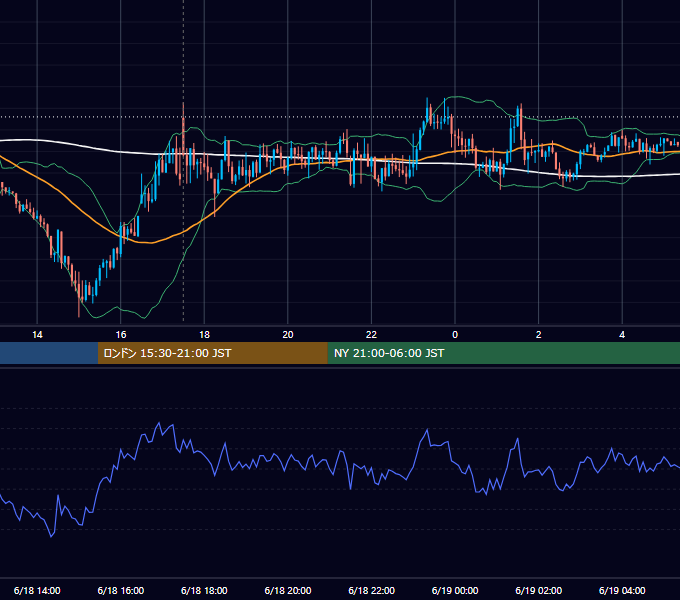The height and width of the screenshot is (600, 680).
Task: Click the 6/18 20:00 date label
Action: click(288, 590)
